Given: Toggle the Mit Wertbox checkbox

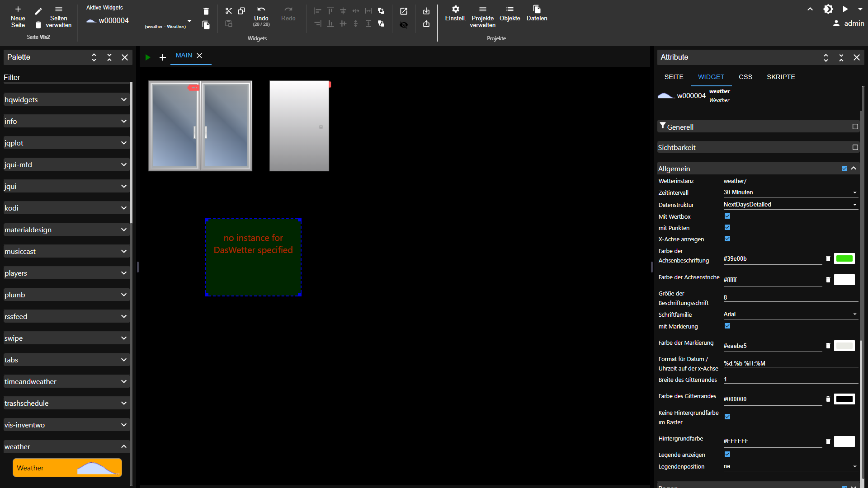Looking at the screenshot, I should (x=727, y=216).
